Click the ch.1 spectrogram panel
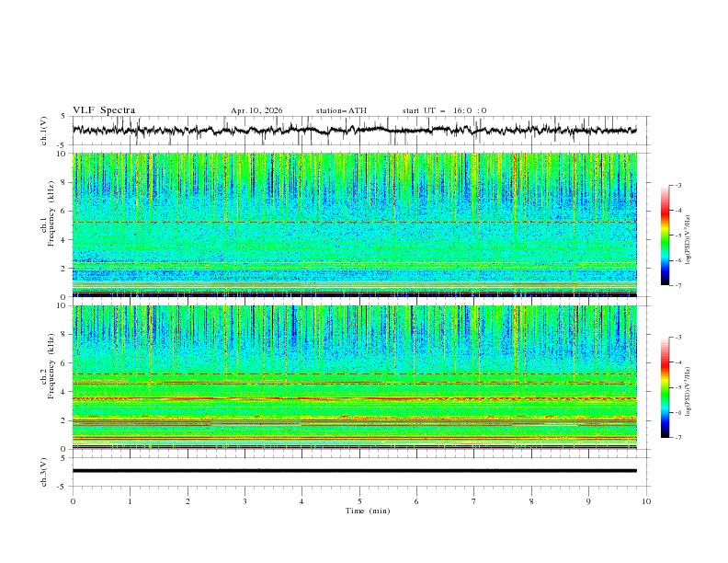The image size is (728, 563). point(354,224)
